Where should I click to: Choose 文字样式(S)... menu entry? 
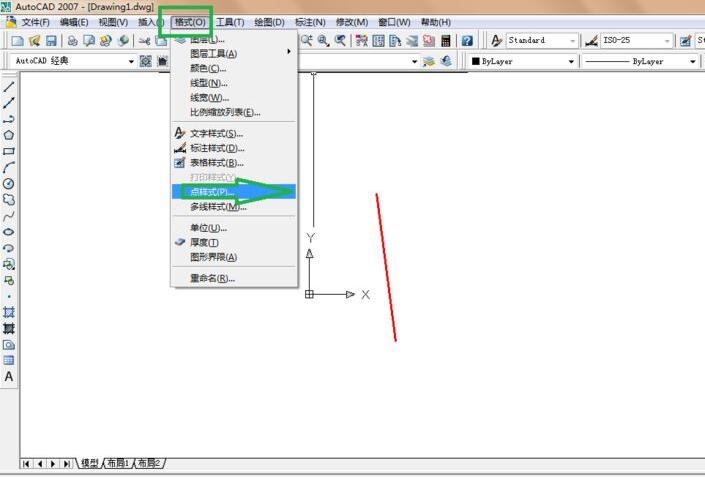234,134
